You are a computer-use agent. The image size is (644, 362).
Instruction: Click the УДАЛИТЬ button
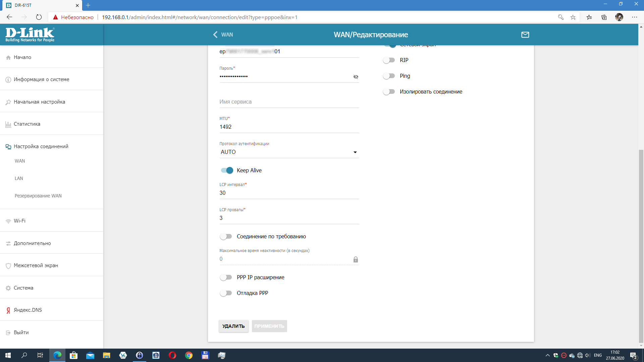pyautogui.click(x=233, y=326)
